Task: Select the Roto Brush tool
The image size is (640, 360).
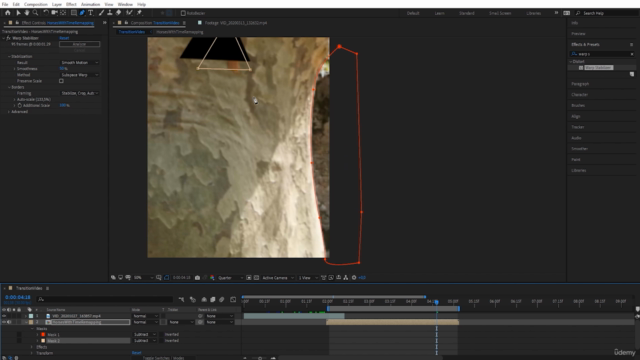Action: tap(129, 13)
